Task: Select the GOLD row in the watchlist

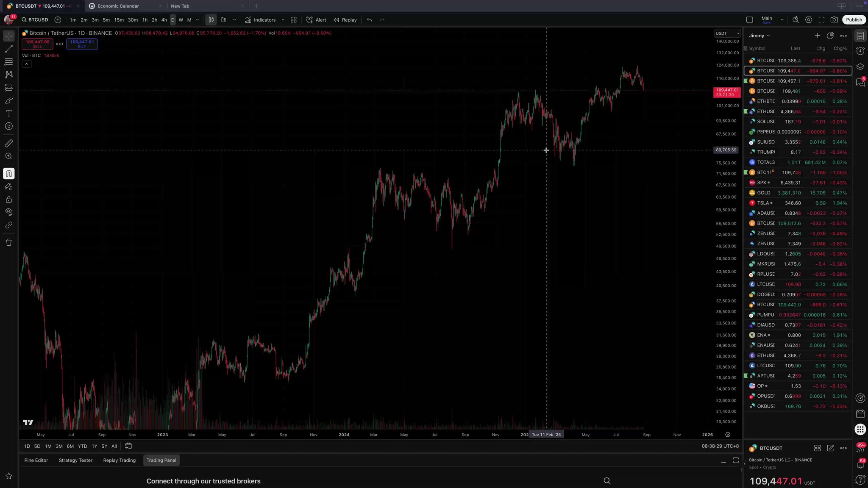Action: [798, 193]
